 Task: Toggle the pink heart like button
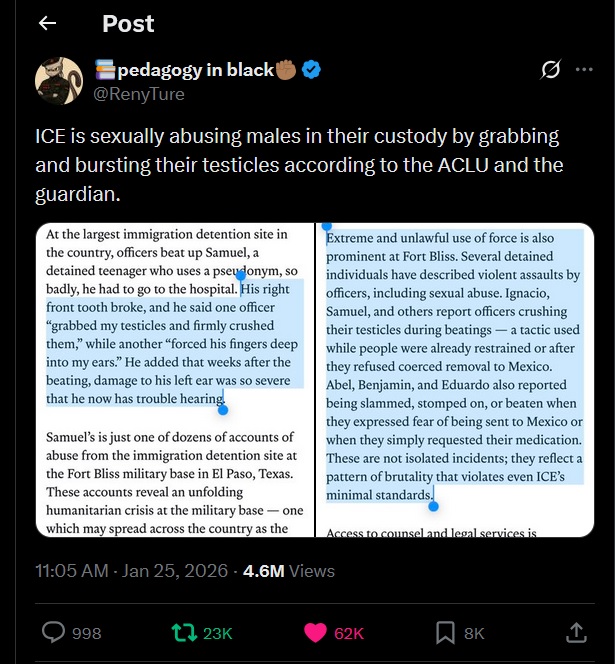[316, 632]
